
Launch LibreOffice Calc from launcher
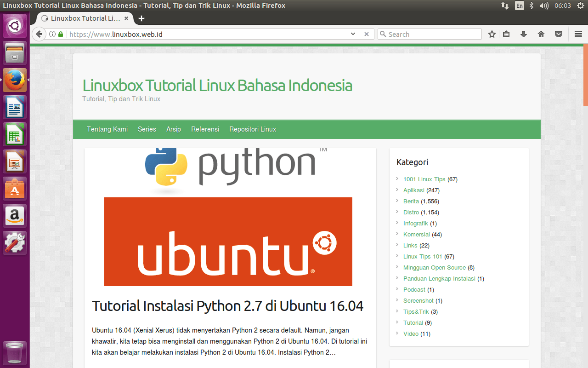[15, 134]
